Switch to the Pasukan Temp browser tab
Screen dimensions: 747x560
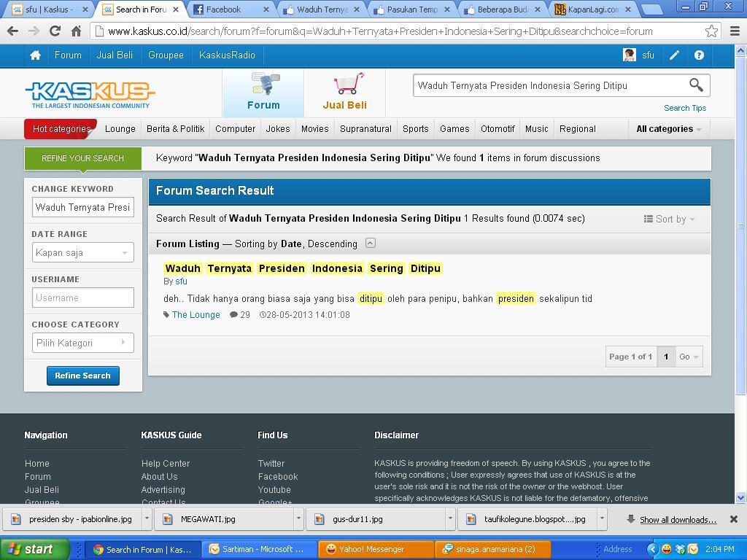[411, 9]
